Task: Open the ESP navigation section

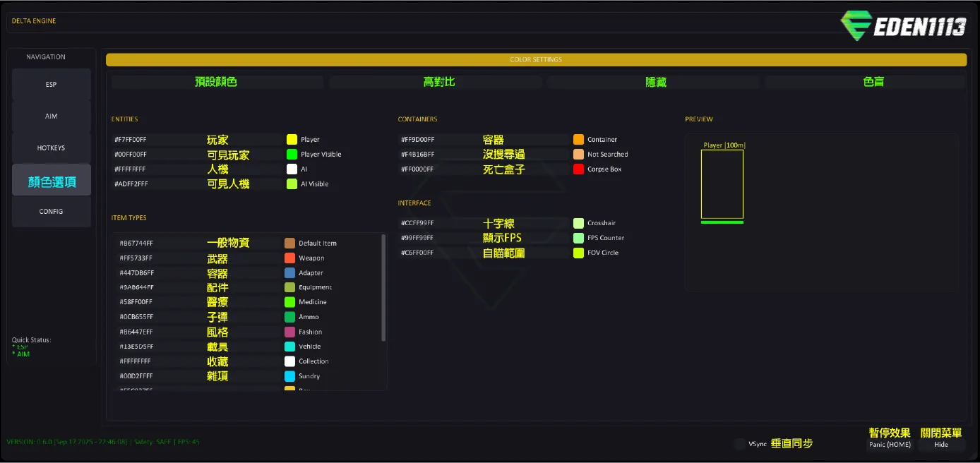Action: pyautogui.click(x=52, y=85)
